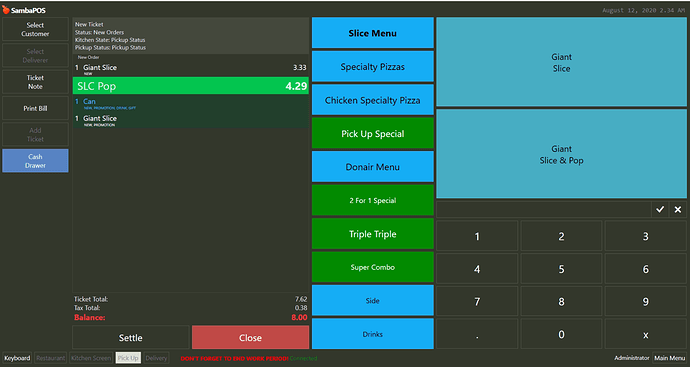Open the Drinks category

[x=373, y=334]
